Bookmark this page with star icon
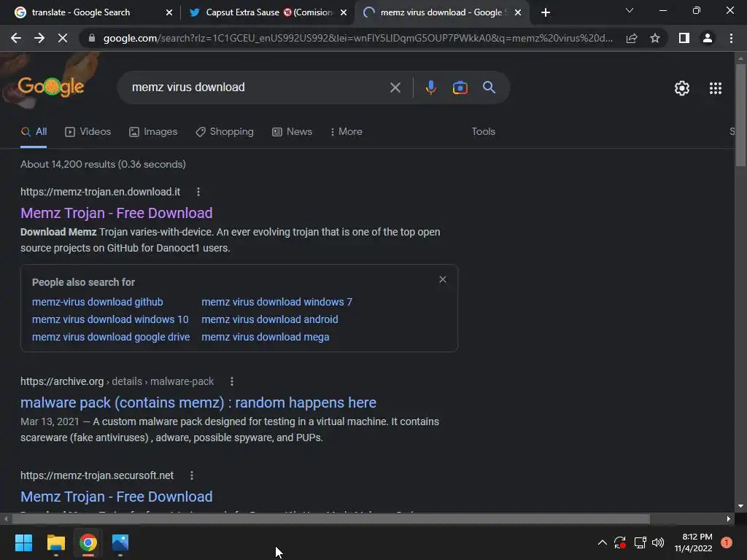Viewport: 747px width, 560px height. tap(655, 38)
